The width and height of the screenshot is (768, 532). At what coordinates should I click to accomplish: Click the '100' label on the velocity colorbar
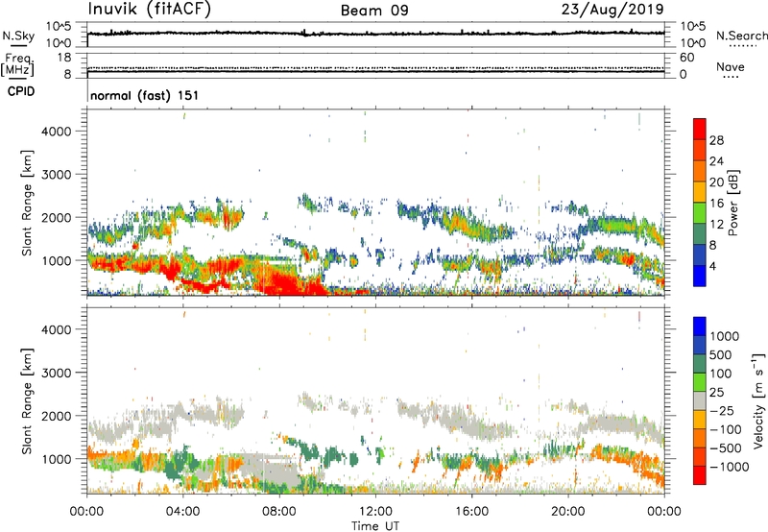tap(720, 374)
